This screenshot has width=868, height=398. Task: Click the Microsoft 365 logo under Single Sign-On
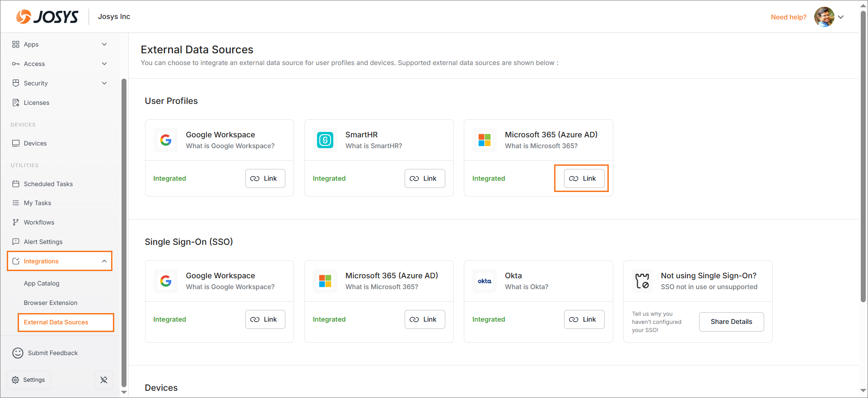(x=325, y=281)
